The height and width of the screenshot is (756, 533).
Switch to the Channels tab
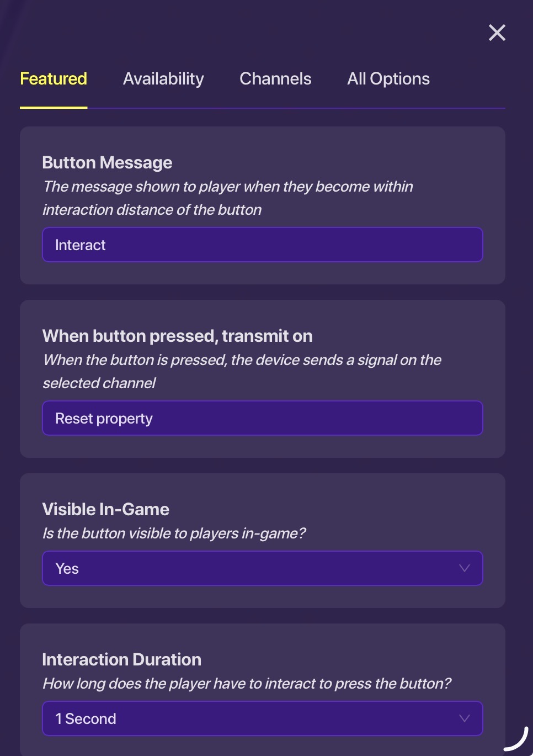tap(275, 79)
